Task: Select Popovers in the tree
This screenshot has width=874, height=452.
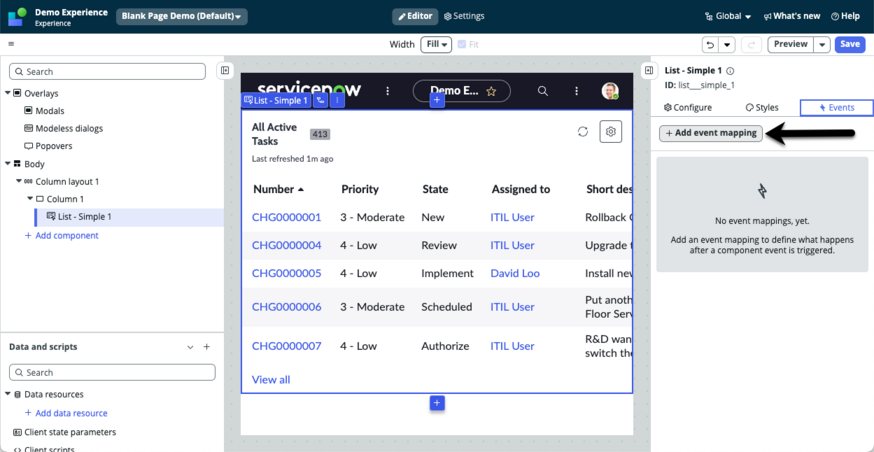Action: [x=48, y=146]
